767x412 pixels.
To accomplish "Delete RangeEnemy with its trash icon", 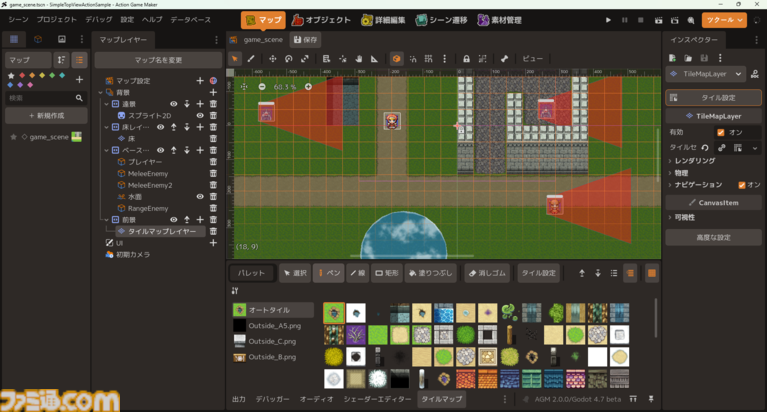I will [x=213, y=208].
